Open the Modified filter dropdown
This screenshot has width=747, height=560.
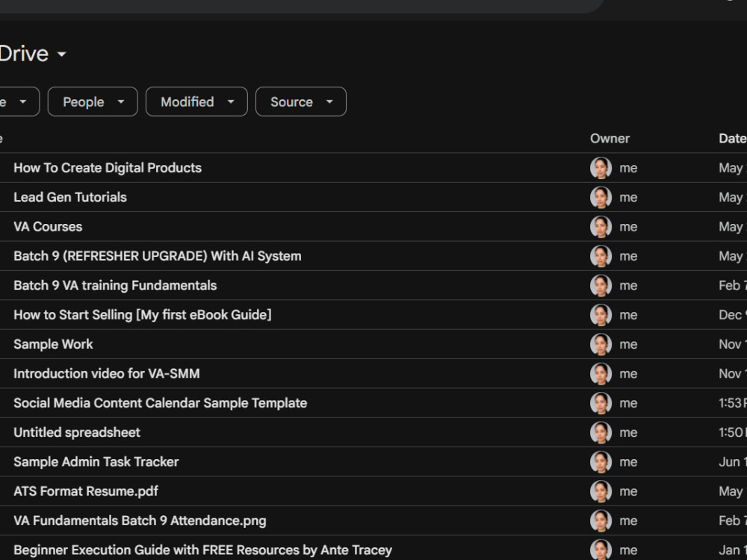pos(196,102)
